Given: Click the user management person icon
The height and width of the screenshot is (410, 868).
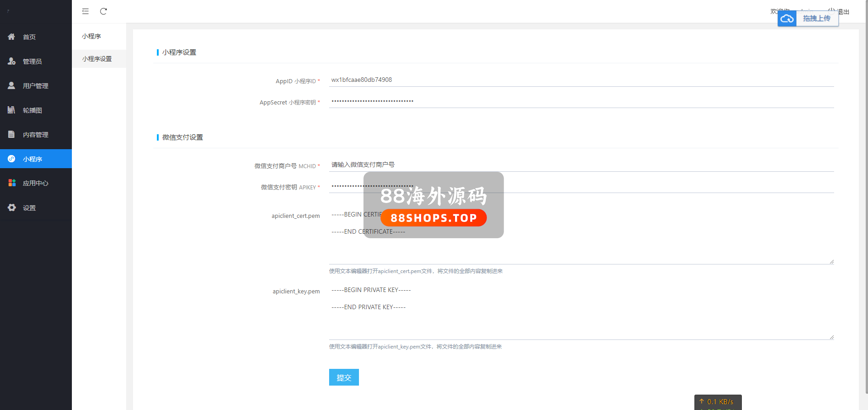Looking at the screenshot, I should pyautogui.click(x=11, y=85).
